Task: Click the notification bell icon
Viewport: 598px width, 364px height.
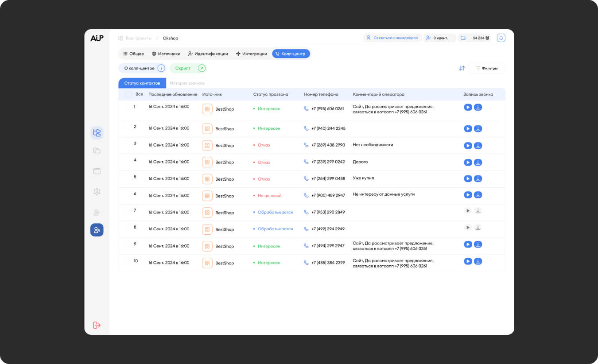Action: point(501,38)
